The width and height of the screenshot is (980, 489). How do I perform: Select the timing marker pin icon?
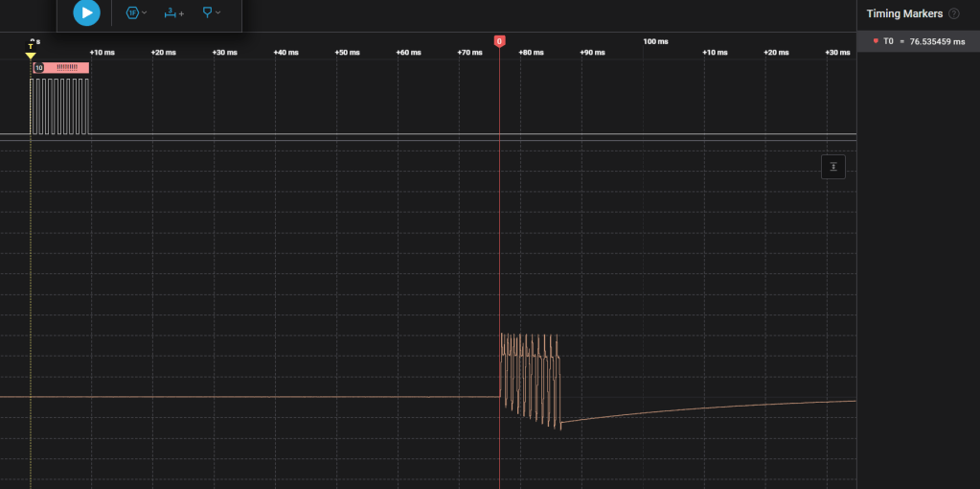point(208,12)
